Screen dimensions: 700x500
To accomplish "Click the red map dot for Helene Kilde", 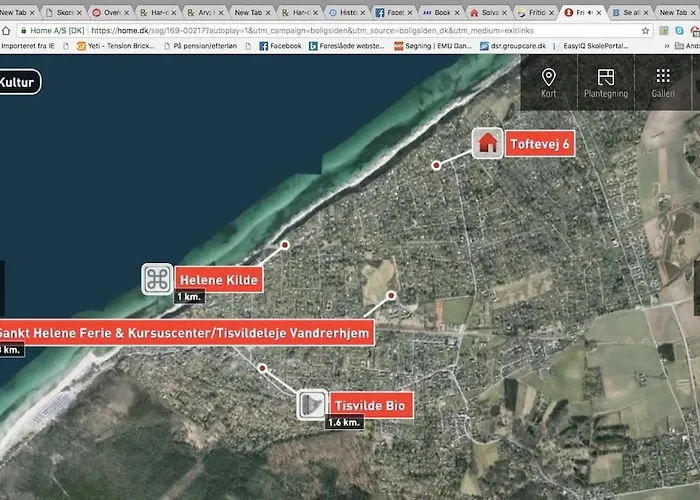I will click(x=285, y=245).
